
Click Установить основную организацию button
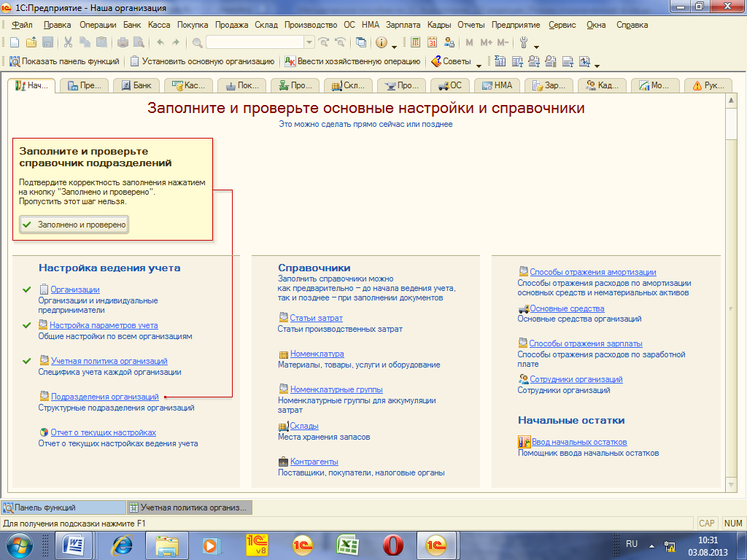203,61
